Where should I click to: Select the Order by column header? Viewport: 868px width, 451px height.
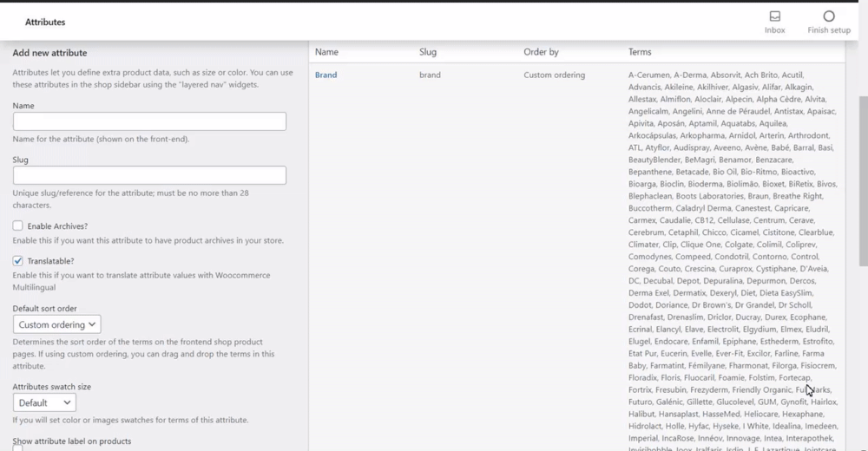coord(541,51)
